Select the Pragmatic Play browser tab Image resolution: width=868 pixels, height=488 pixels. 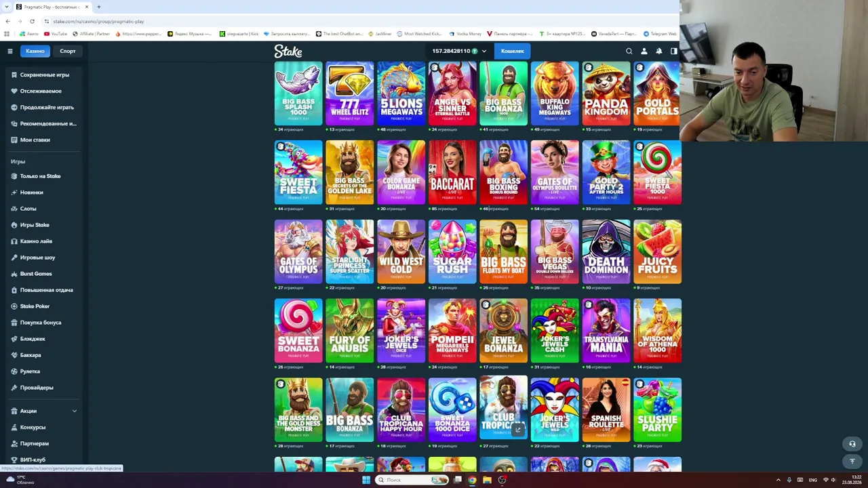(x=52, y=7)
